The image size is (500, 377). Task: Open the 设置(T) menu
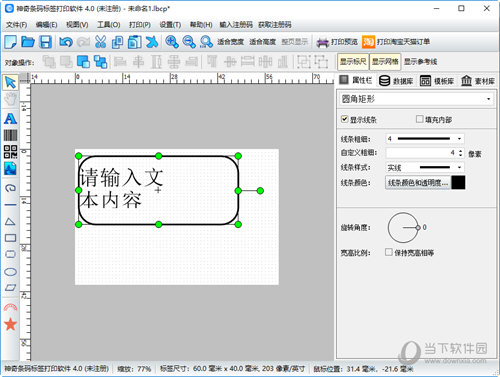[170, 25]
